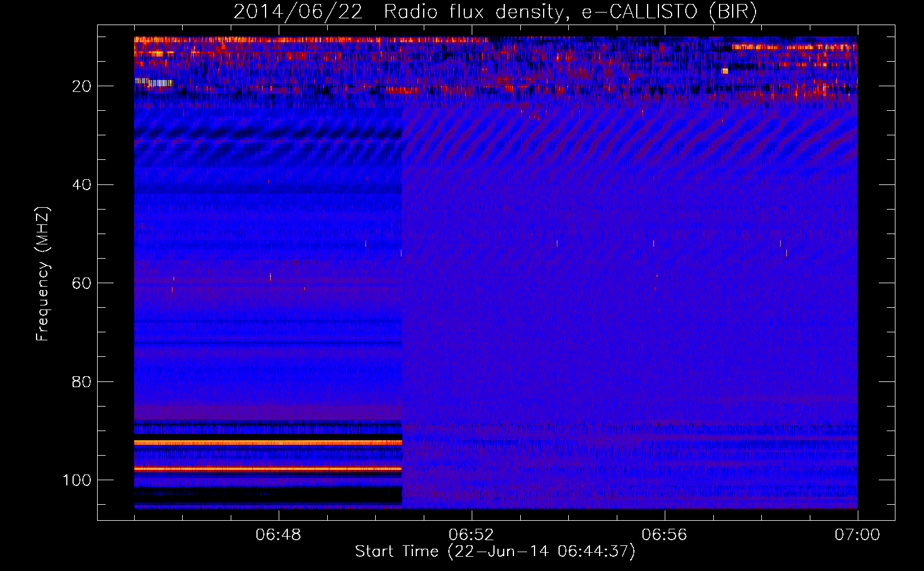Click the yellow striped burst near 19 MHz

(x=153, y=82)
